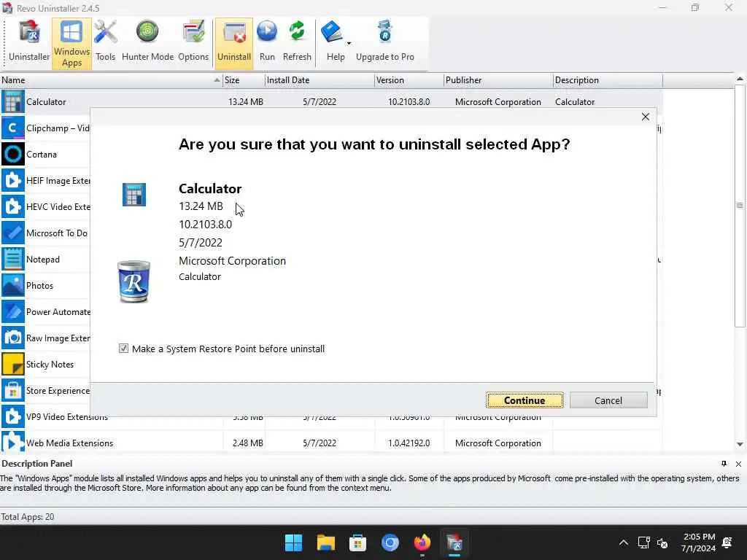Select VP9 Video Extensions icon
Viewport: 747px width, 560px height.
click(x=13, y=416)
